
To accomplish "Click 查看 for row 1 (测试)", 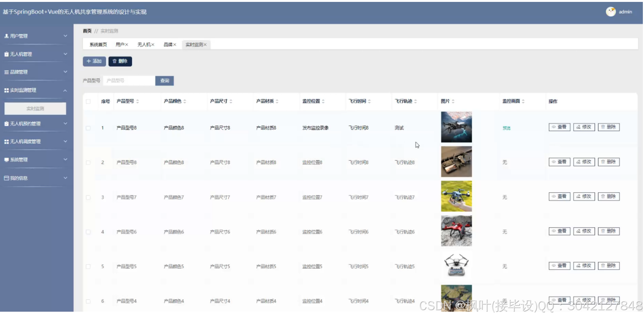I will [x=559, y=127].
